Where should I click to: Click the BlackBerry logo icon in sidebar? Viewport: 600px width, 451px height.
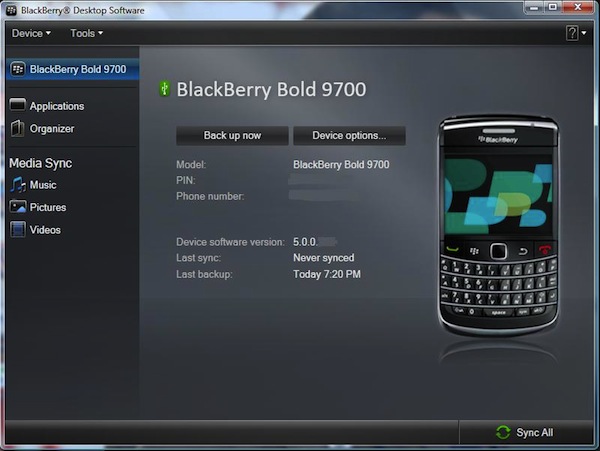18,69
